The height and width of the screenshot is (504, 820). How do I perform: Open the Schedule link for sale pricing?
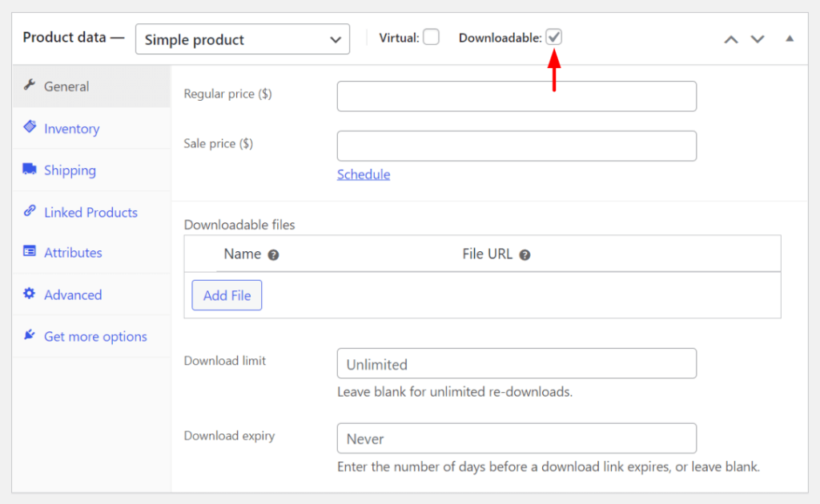click(364, 174)
